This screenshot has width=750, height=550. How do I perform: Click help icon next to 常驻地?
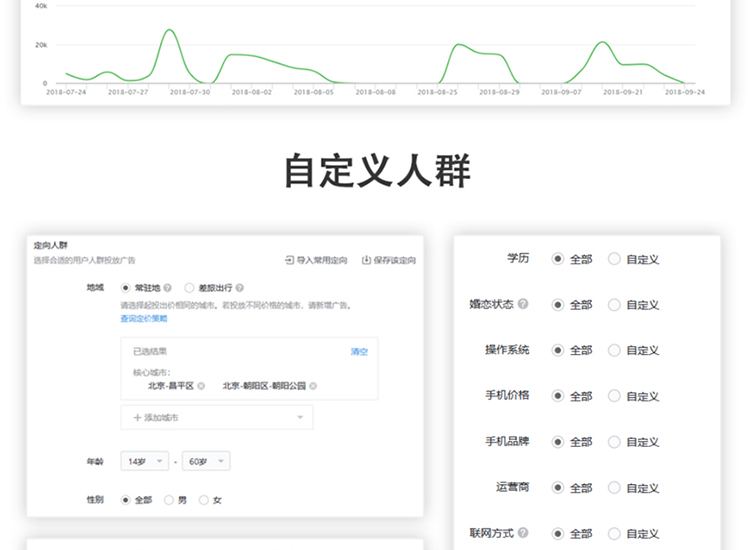click(x=167, y=288)
